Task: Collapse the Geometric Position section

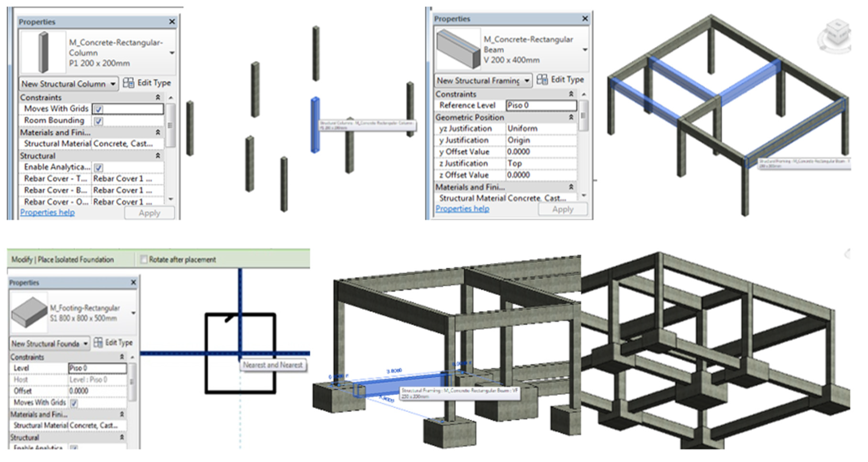Action: pyautogui.click(x=571, y=117)
